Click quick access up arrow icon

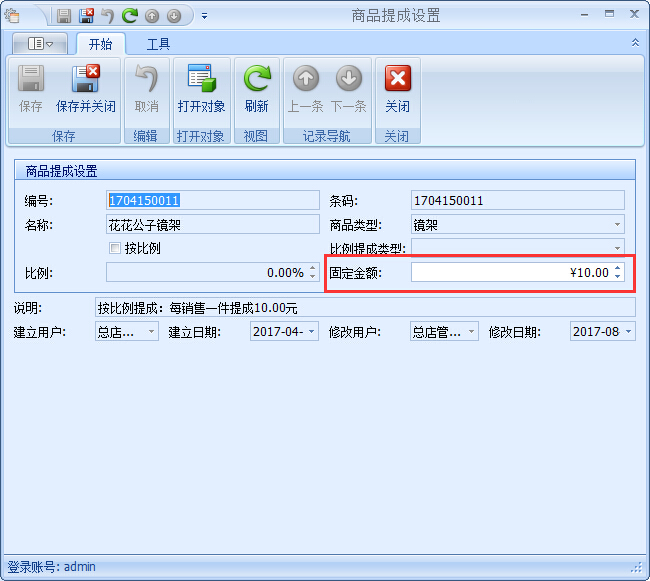152,16
